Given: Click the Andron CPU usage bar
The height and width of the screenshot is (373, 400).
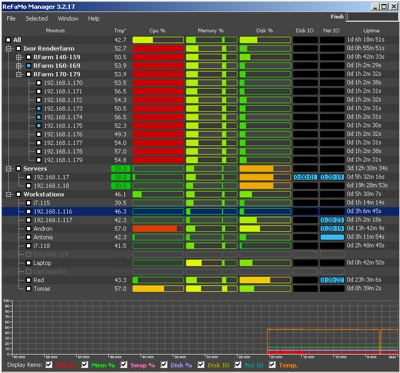Looking at the screenshot, I should coord(158,229).
